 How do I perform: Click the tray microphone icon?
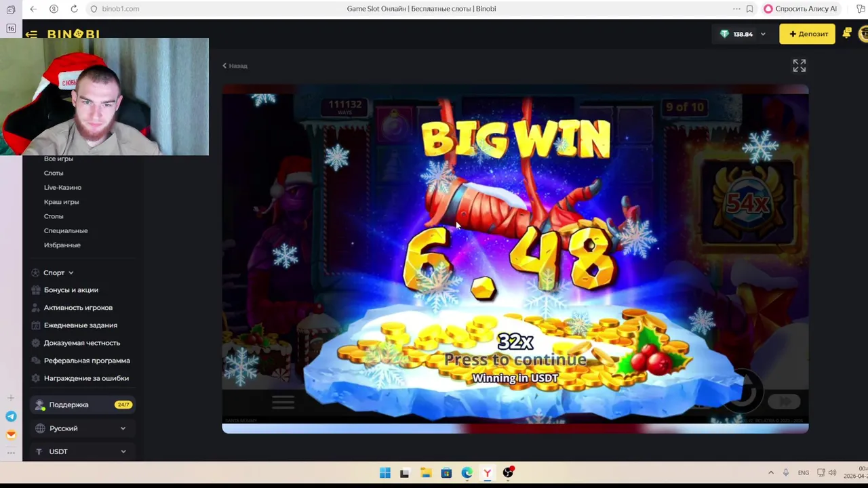[786, 473]
